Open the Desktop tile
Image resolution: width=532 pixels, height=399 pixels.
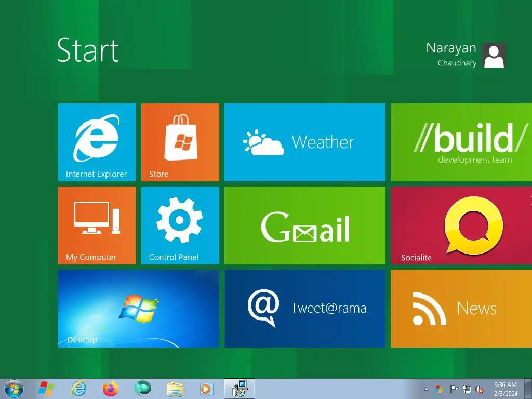(x=138, y=309)
